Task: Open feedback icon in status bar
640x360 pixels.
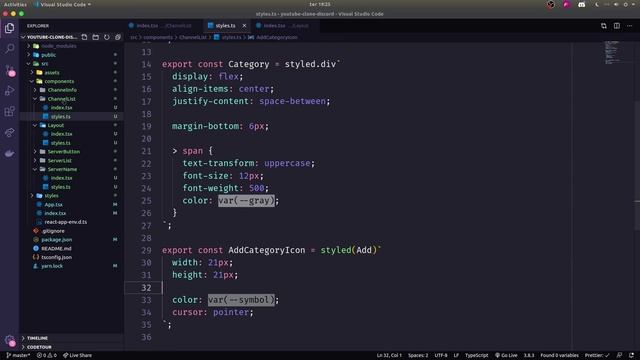Action: [620, 355]
